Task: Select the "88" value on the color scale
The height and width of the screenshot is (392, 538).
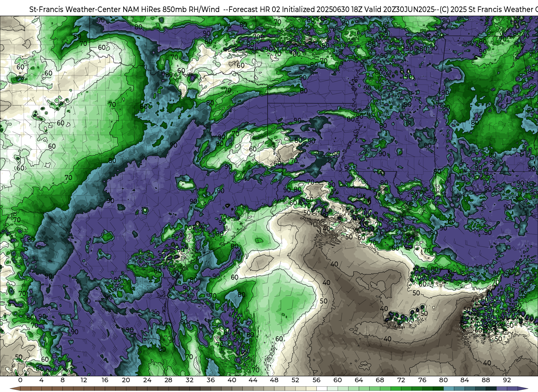Action: tap(486, 380)
